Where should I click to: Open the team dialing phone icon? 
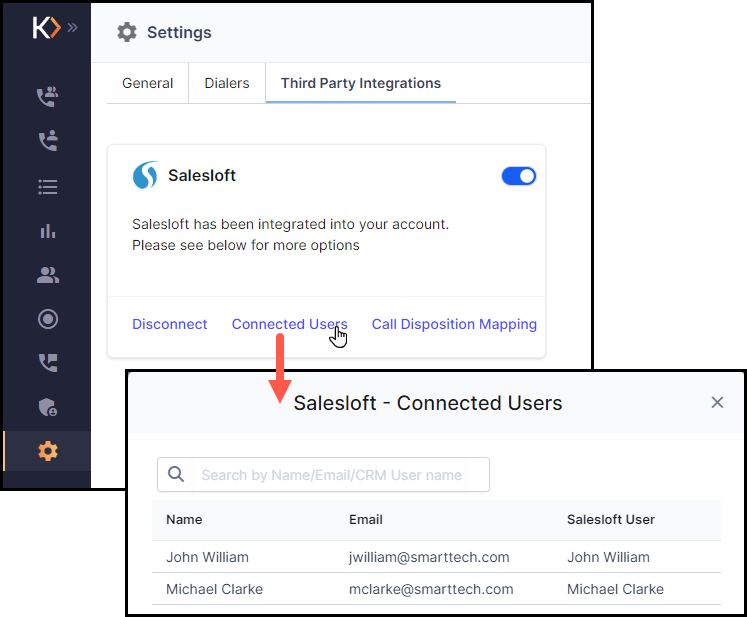click(48, 96)
